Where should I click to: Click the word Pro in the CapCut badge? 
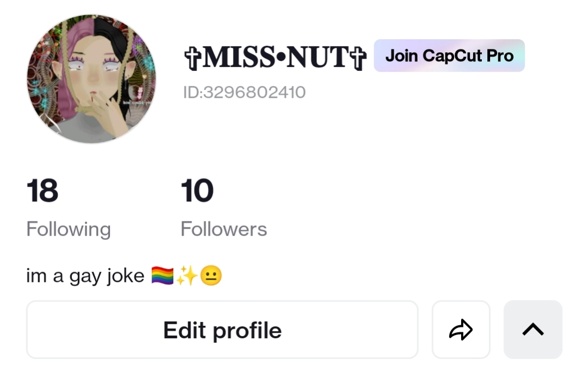(500, 55)
